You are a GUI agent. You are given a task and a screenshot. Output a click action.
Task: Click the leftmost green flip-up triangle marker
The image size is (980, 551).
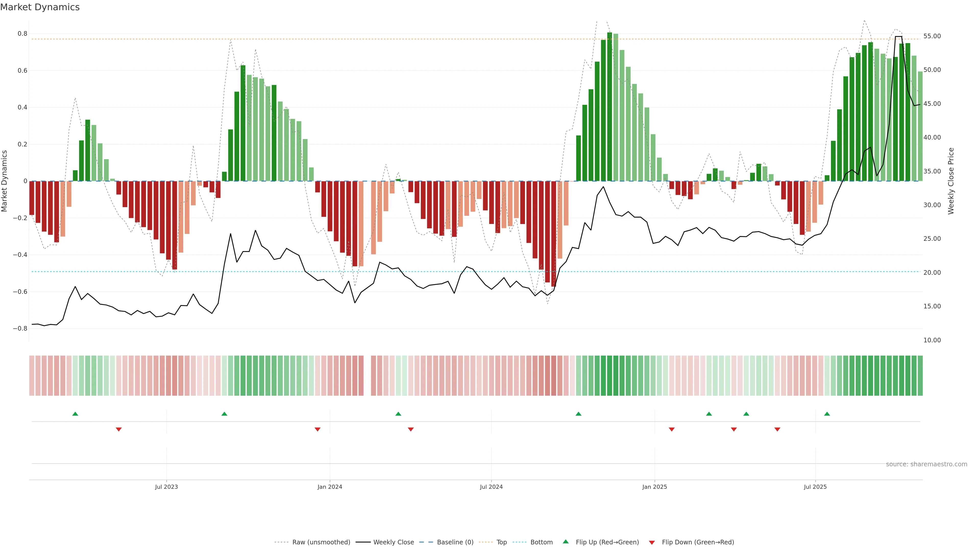click(x=75, y=414)
